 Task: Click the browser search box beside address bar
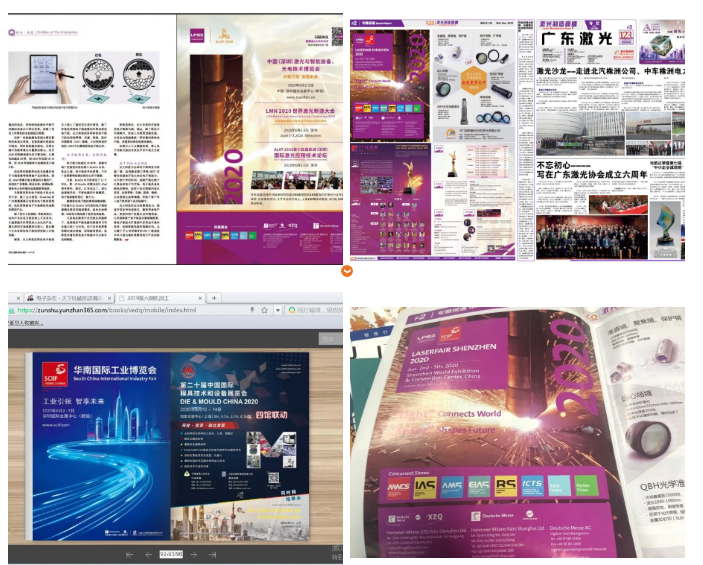click(315, 310)
